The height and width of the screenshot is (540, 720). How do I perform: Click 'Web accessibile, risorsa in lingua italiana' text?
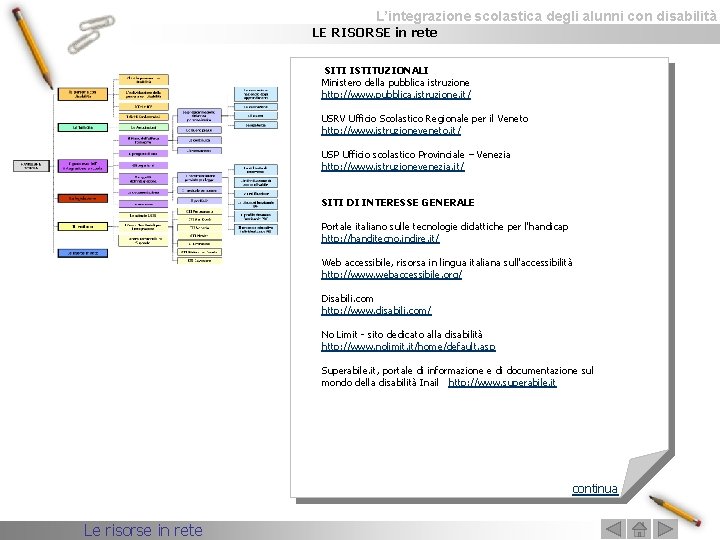447,262
